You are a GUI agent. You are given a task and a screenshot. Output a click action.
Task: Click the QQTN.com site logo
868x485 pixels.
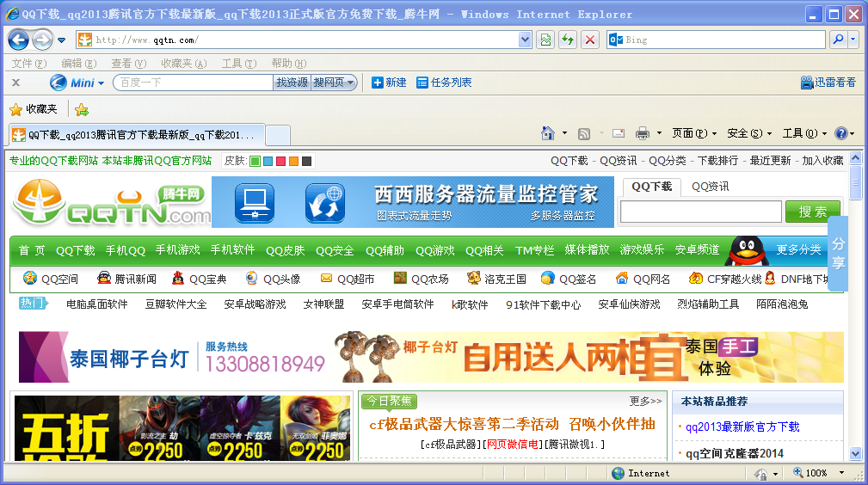111,202
